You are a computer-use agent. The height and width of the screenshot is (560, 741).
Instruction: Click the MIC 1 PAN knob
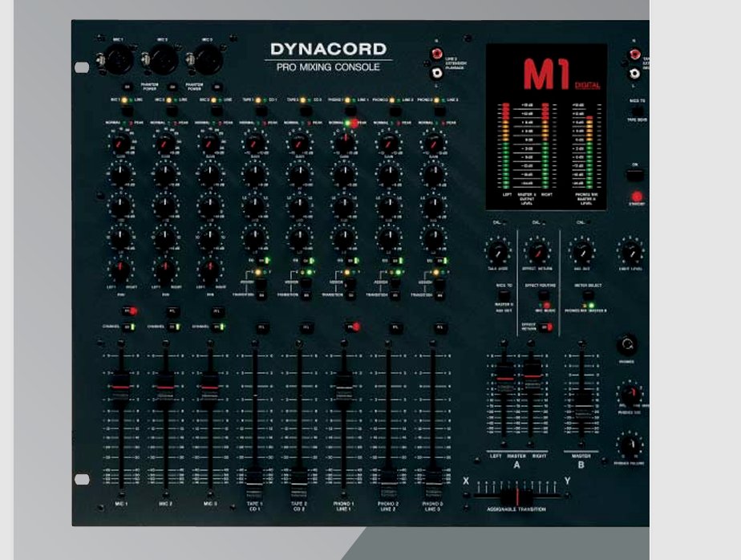pos(120,270)
